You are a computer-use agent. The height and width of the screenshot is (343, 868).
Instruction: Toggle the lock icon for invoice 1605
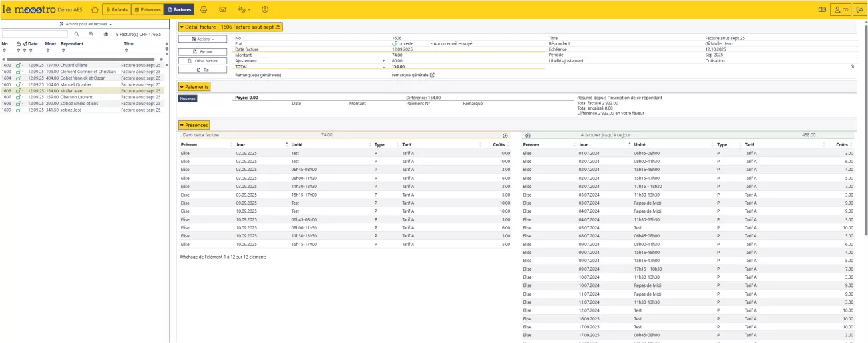click(x=19, y=85)
